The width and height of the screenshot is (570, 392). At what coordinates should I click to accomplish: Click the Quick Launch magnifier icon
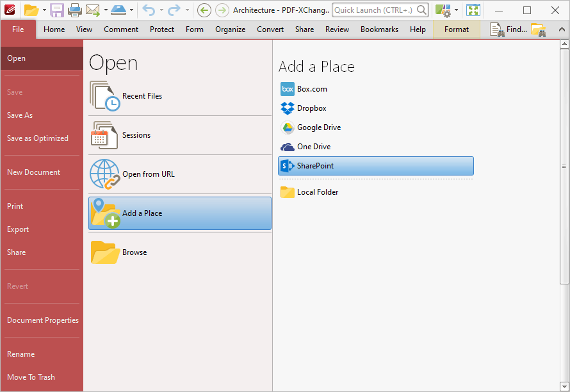pos(421,10)
